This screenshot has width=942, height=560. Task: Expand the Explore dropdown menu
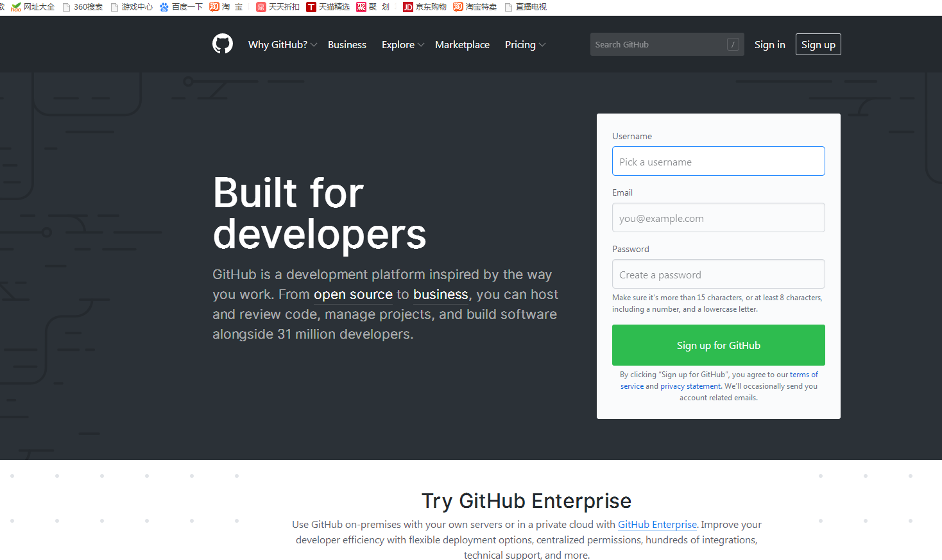[x=402, y=44]
